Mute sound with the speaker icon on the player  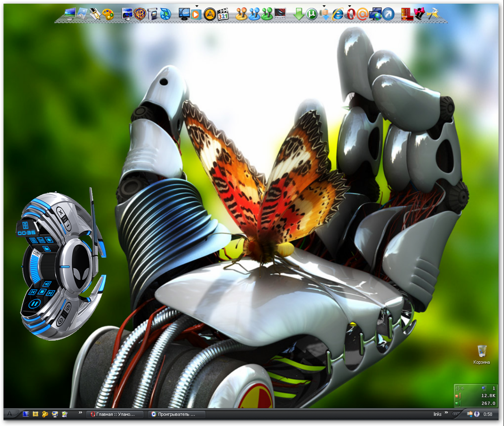[47, 284]
